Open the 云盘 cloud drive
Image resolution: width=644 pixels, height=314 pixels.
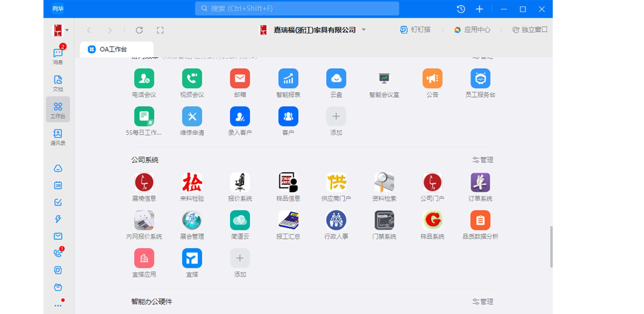336,79
